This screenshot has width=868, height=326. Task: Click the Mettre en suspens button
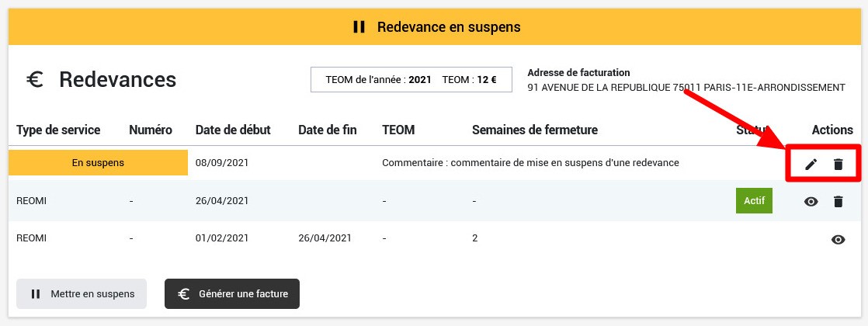click(x=82, y=294)
